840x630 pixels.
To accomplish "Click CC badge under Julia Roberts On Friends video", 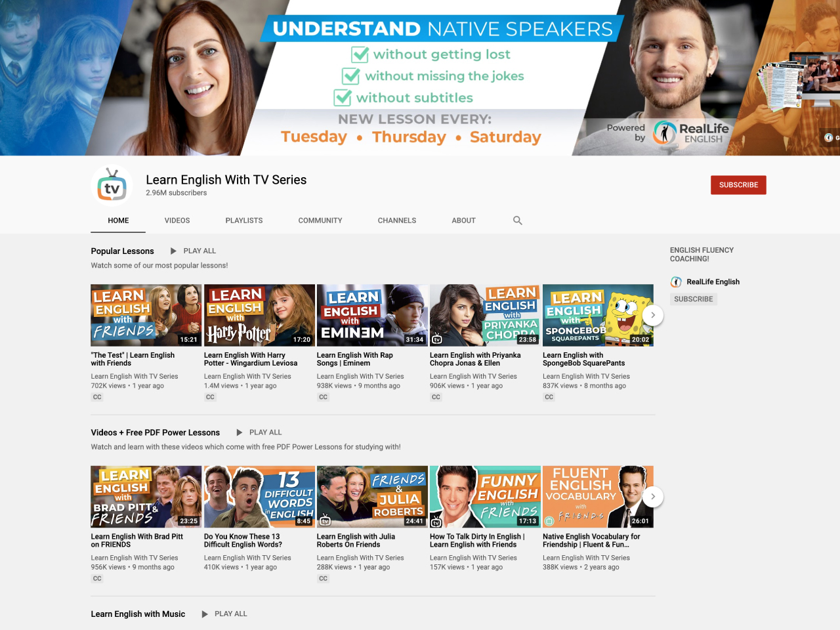I will 323,578.
